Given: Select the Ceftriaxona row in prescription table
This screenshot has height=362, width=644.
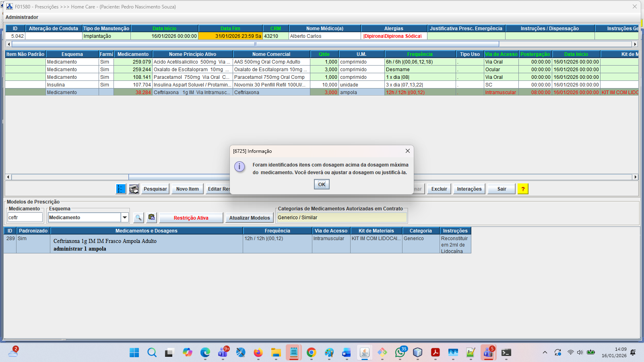Looking at the screenshot, I should click(x=192, y=93).
